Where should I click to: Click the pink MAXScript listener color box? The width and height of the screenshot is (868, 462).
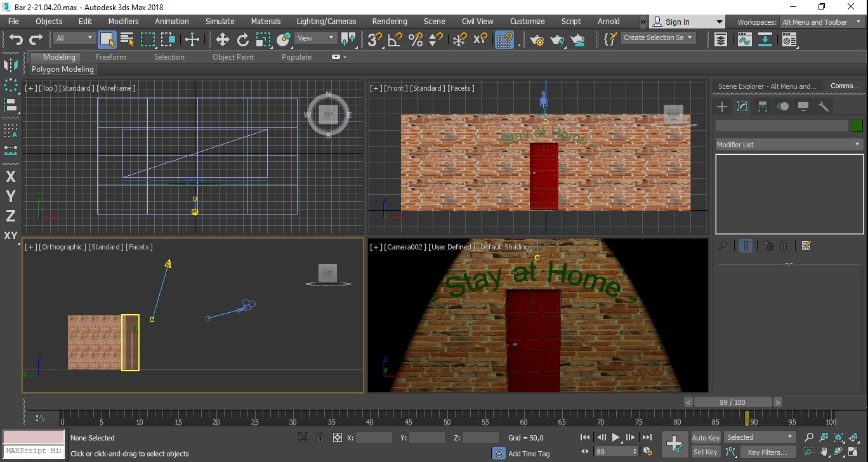tap(34, 437)
